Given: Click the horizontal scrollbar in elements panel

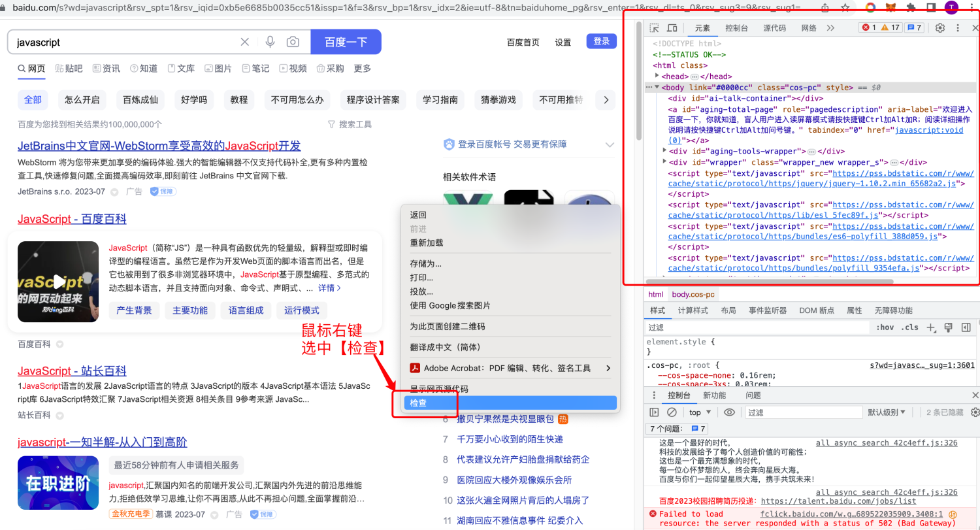Looking at the screenshot, I should (768, 282).
